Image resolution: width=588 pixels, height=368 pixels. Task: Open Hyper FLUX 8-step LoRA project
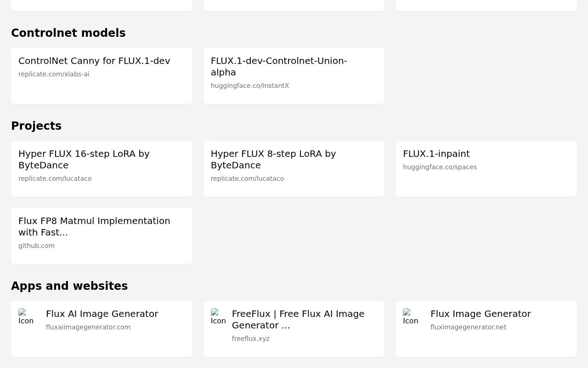click(294, 169)
